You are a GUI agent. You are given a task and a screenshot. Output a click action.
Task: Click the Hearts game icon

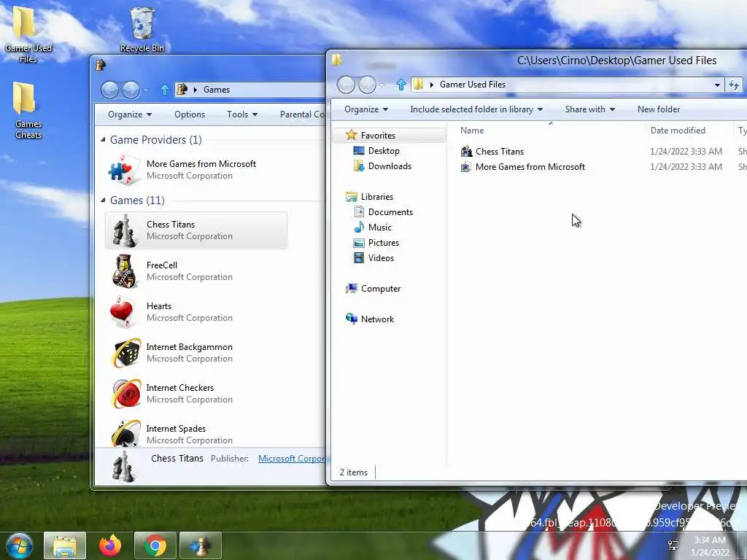pos(123,312)
